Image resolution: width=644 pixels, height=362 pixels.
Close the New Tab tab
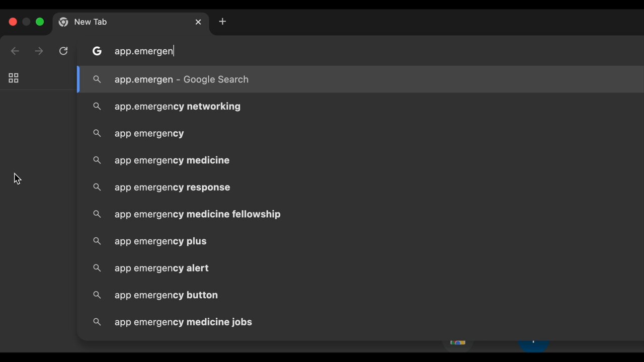[198, 22]
